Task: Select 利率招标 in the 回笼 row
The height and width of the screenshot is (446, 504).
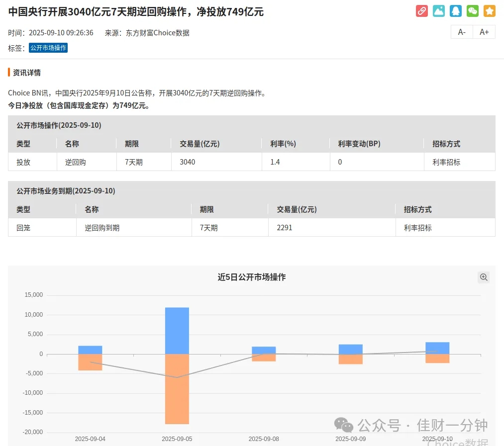Action: [x=417, y=228]
